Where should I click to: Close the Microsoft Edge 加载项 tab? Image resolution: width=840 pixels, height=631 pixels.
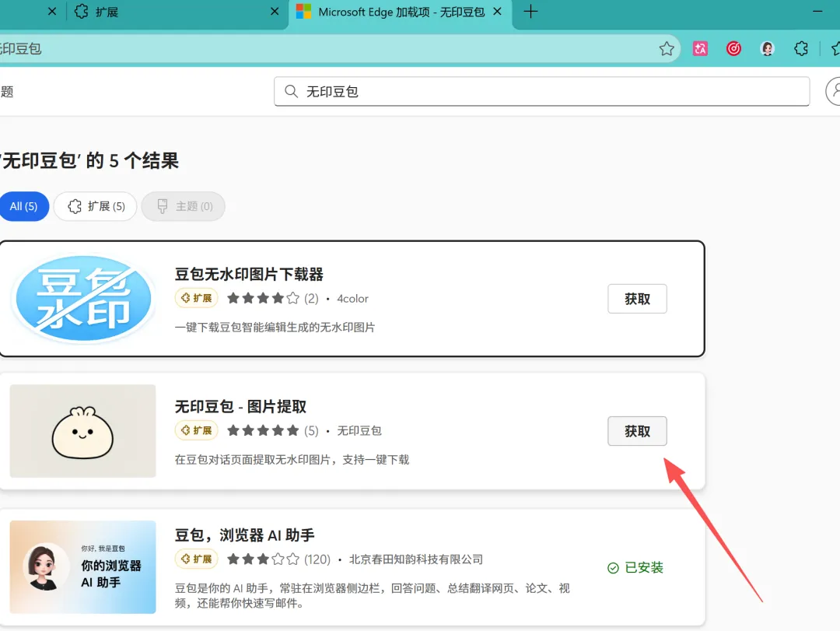[497, 11]
